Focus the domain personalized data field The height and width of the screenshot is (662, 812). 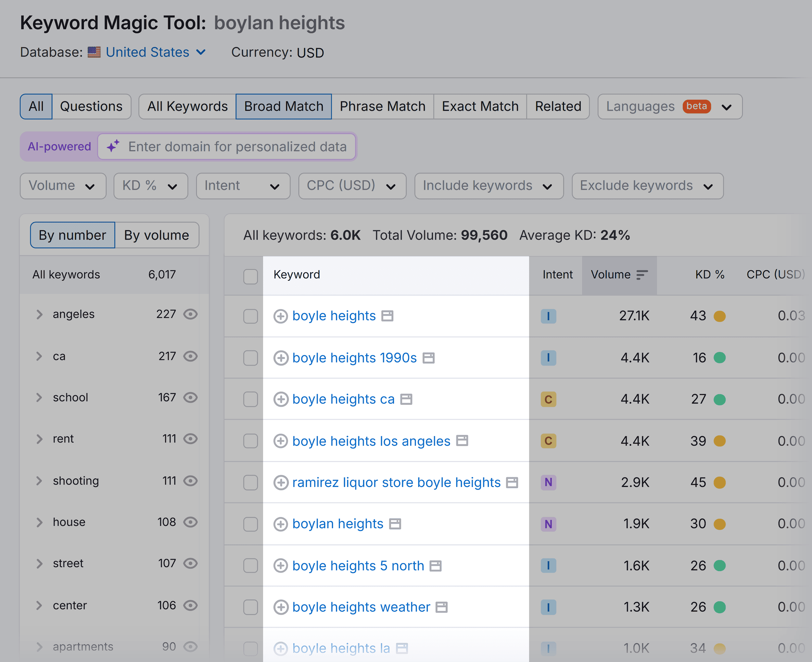click(x=227, y=147)
